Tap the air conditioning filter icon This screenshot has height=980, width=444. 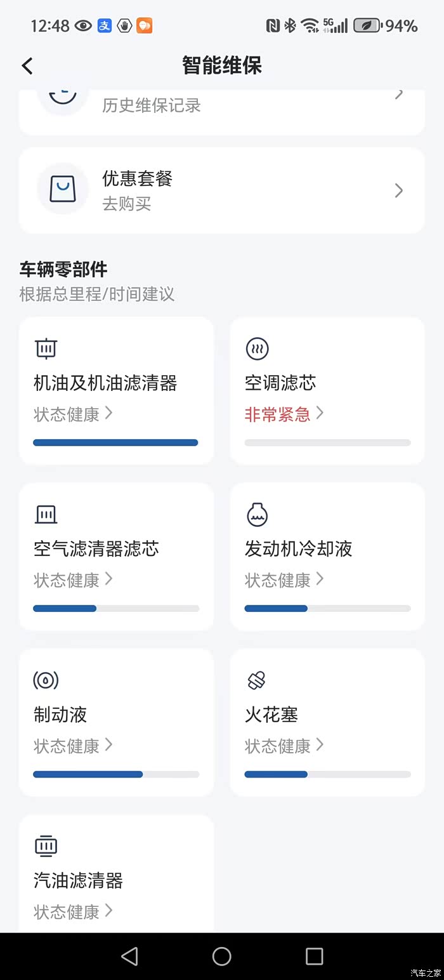click(x=257, y=348)
